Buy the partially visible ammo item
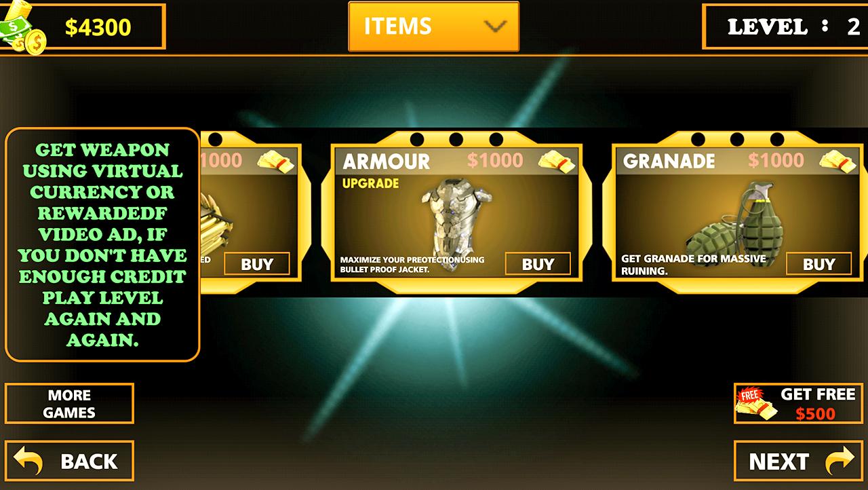Viewport: 868px width, 490px height. [257, 264]
